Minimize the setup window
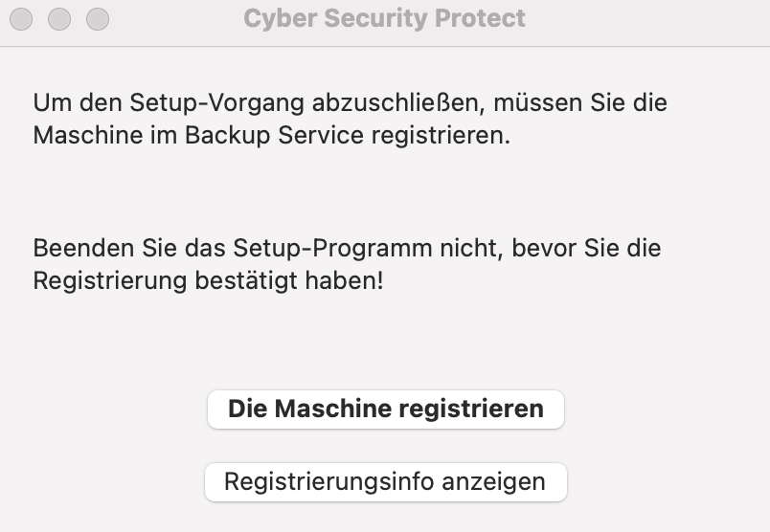This screenshot has width=770, height=532. [59, 18]
